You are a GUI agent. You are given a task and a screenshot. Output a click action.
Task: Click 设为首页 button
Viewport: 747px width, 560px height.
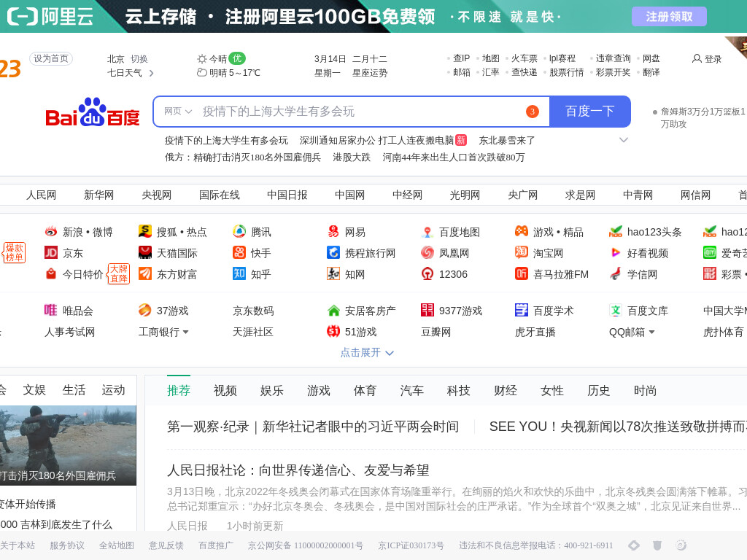point(51,58)
